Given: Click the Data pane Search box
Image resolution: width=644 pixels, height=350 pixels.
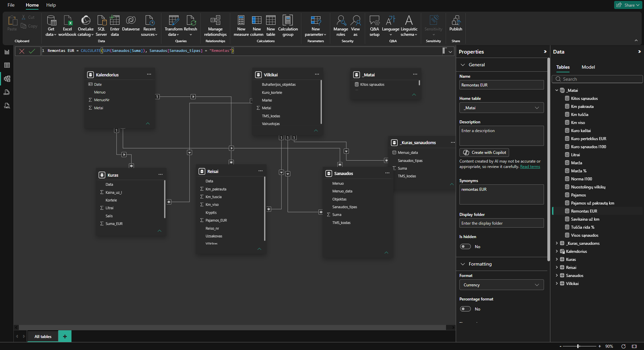Looking at the screenshot, I should pyautogui.click(x=598, y=79).
